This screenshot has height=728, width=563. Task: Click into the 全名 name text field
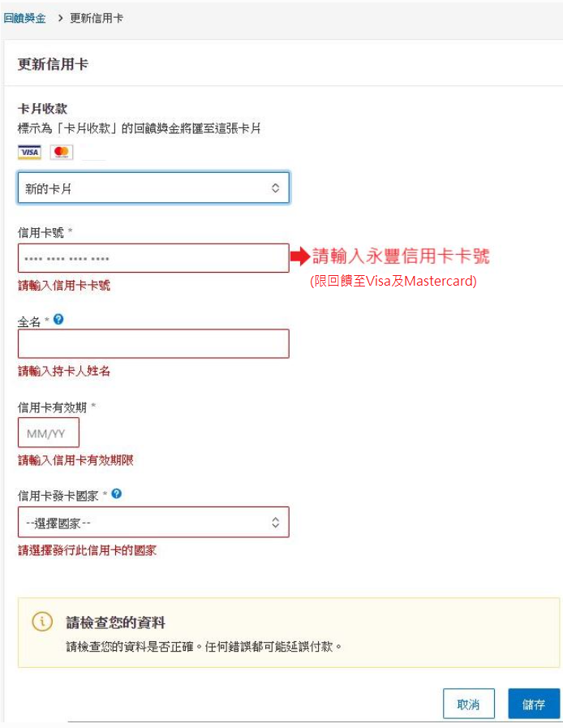tap(153, 343)
